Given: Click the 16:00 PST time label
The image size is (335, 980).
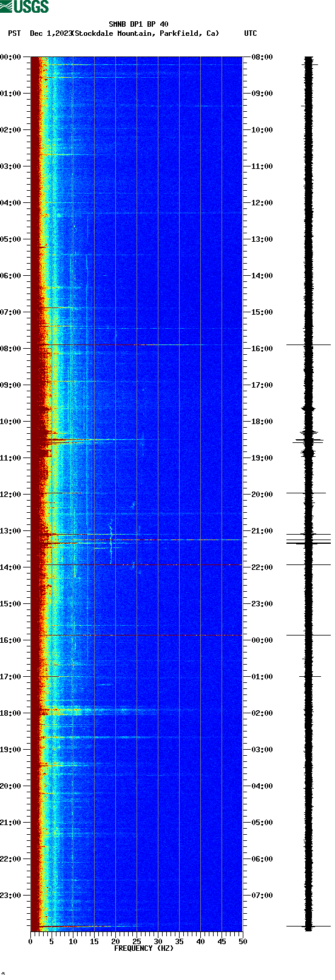Looking at the screenshot, I should [x=10, y=640].
